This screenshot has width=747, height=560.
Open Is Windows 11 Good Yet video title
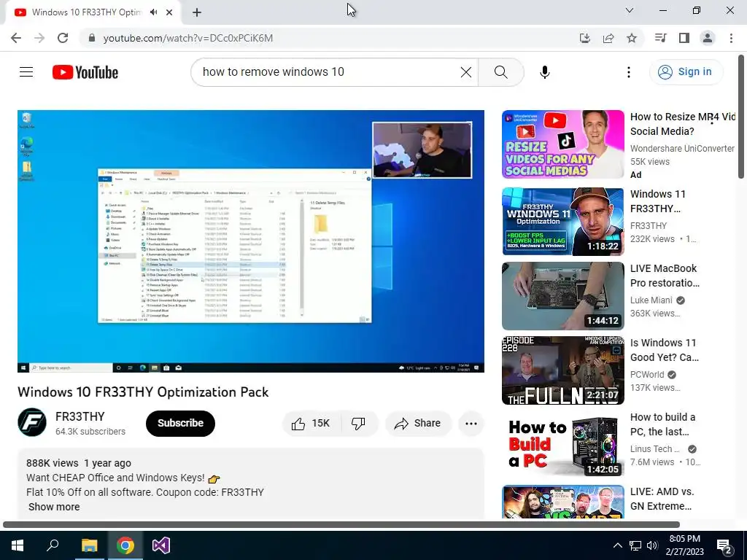(665, 350)
